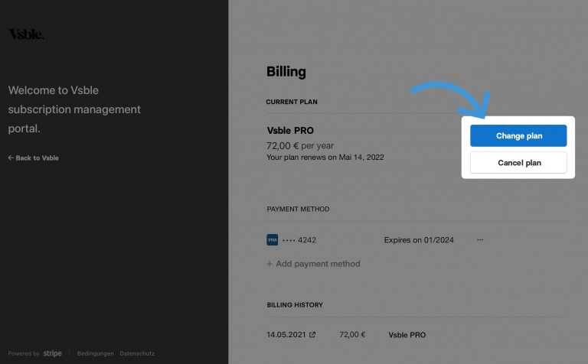The height and width of the screenshot is (364, 588).
Task: Click Expires on 01/2024 text
Action: point(419,240)
